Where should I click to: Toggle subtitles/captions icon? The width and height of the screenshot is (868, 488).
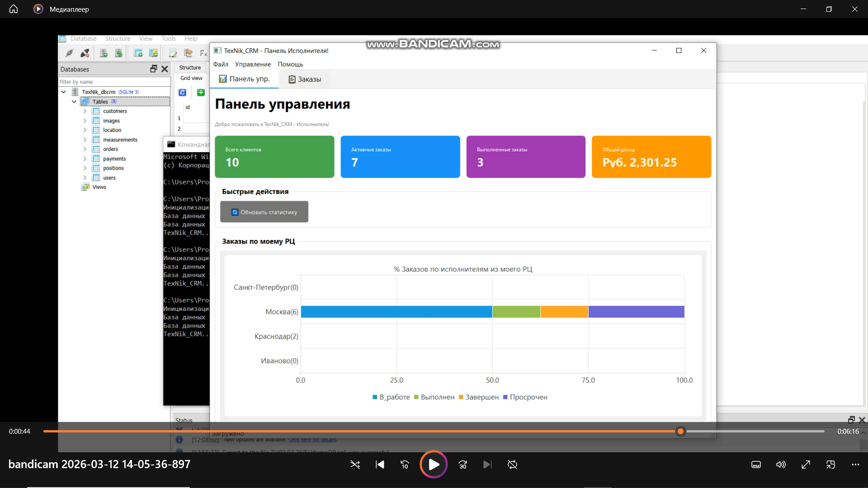click(756, 465)
